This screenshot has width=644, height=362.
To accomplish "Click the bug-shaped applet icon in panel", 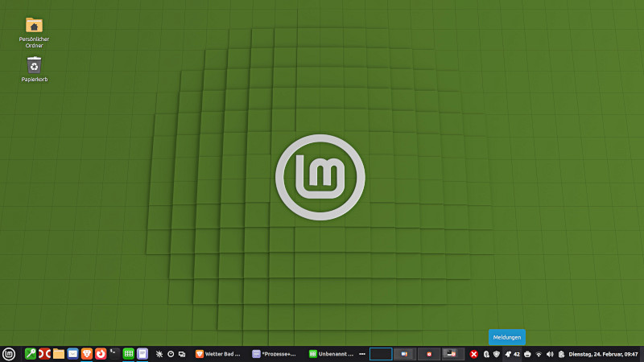I will coord(159,354).
